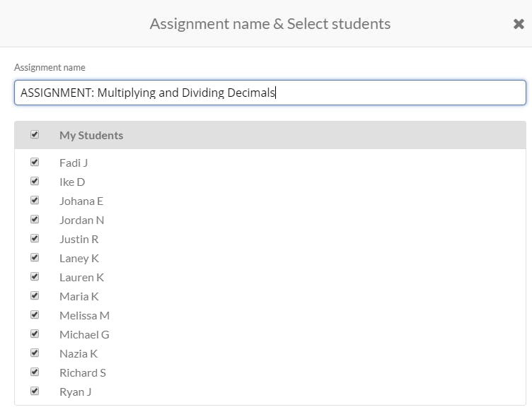Toggle the My Students select-all checkbox
This screenshot has width=532, height=412.
35,134
